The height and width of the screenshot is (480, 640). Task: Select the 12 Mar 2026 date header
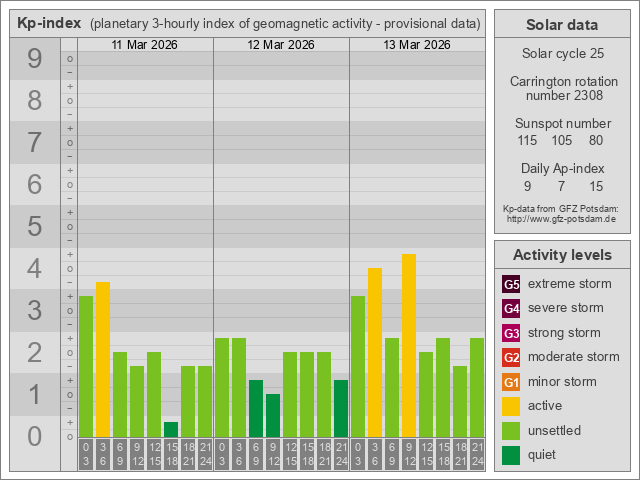[281, 45]
